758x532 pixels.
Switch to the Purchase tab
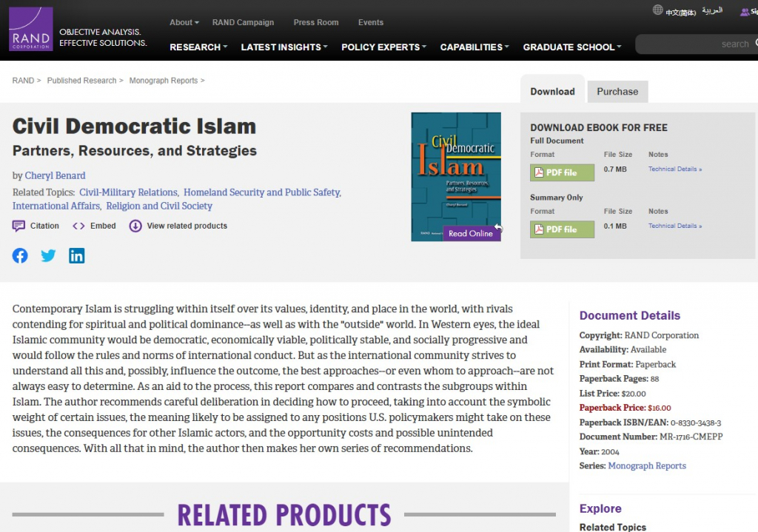click(617, 91)
